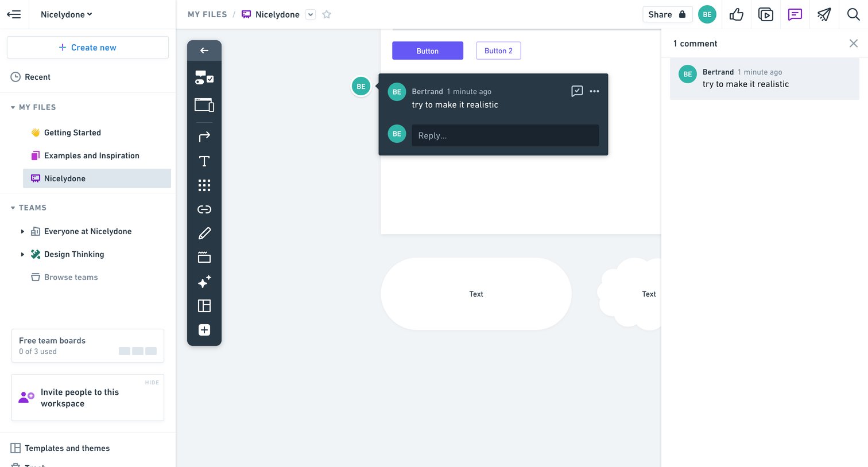This screenshot has width=868, height=467.
Task: Select the Nicelydone file in sidebar
Action: (97, 178)
